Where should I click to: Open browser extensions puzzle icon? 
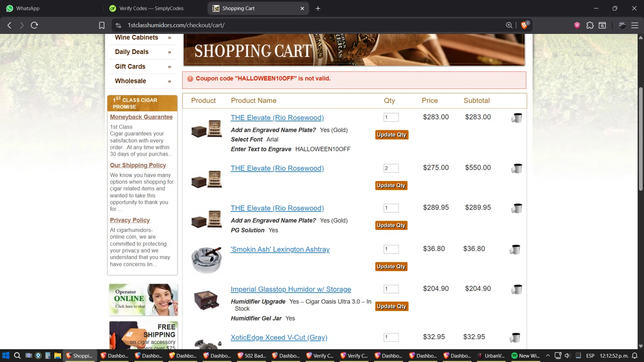tap(590, 25)
